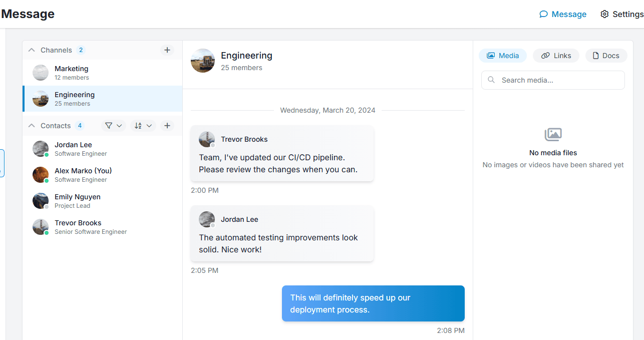Open chat with Jordan Lee contact
644x340 pixels.
pyautogui.click(x=73, y=149)
